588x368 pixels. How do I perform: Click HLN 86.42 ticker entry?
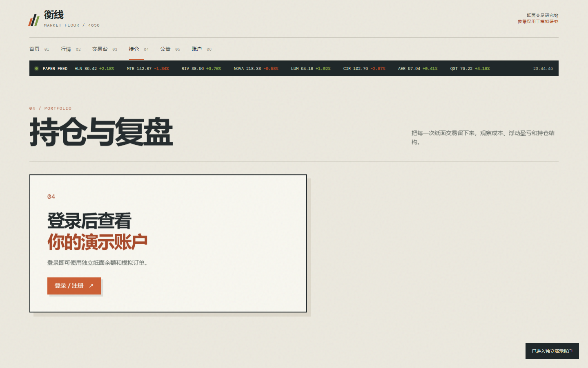pos(94,69)
